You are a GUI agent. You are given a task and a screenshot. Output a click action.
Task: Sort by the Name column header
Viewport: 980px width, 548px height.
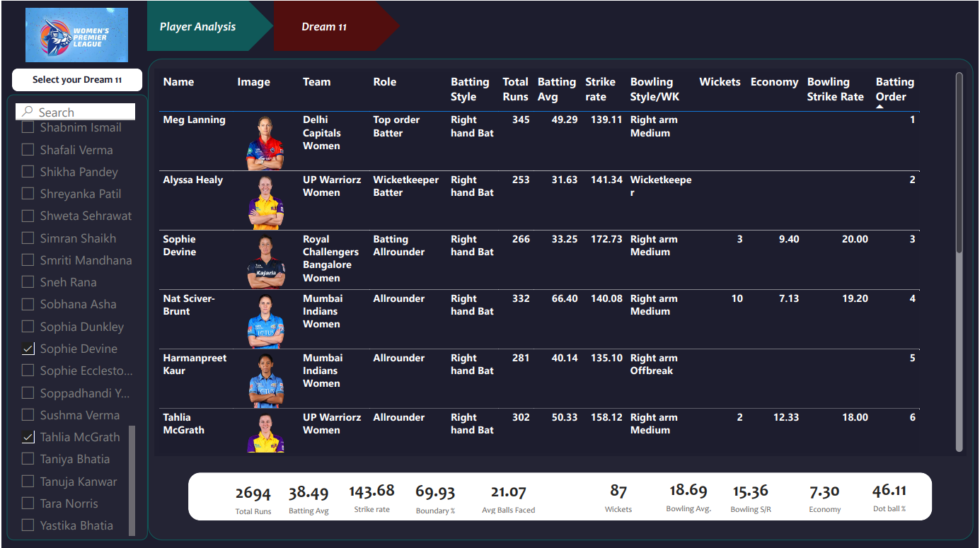point(178,82)
